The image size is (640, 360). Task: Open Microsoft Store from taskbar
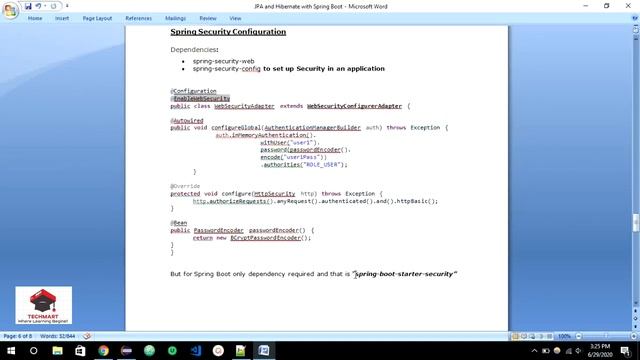click(x=80, y=351)
